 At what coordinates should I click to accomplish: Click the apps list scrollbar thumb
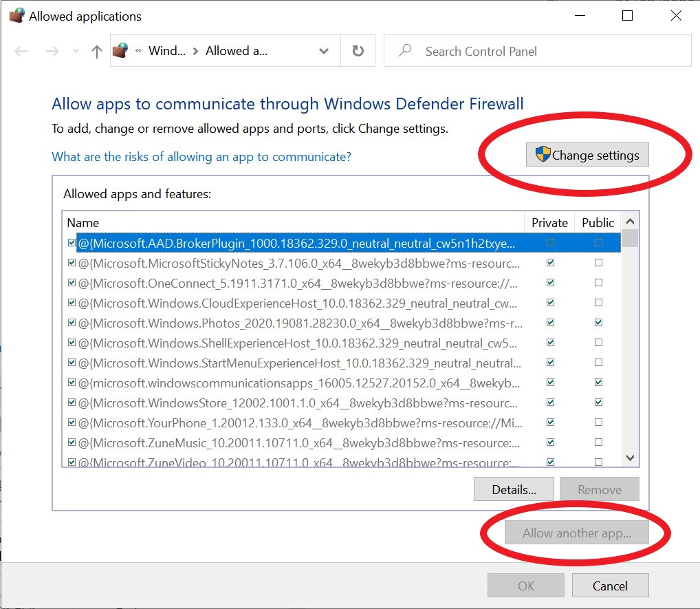click(630, 238)
